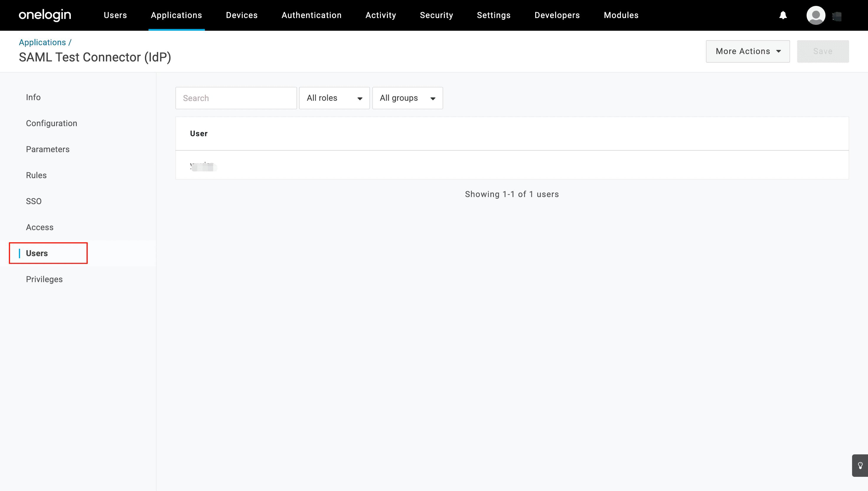The height and width of the screenshot is (491, 868).
Task: Select the Access sidebar tab
Action: [40, 227]
